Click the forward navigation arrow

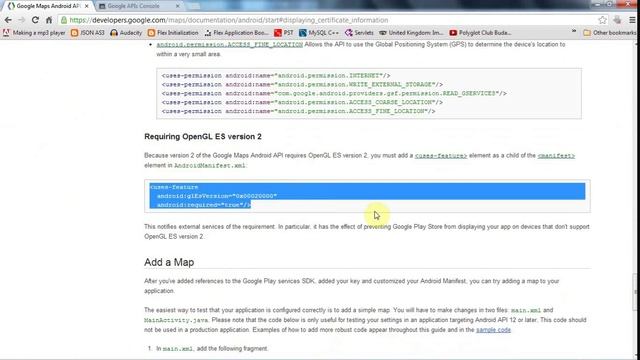pos(21,20)
